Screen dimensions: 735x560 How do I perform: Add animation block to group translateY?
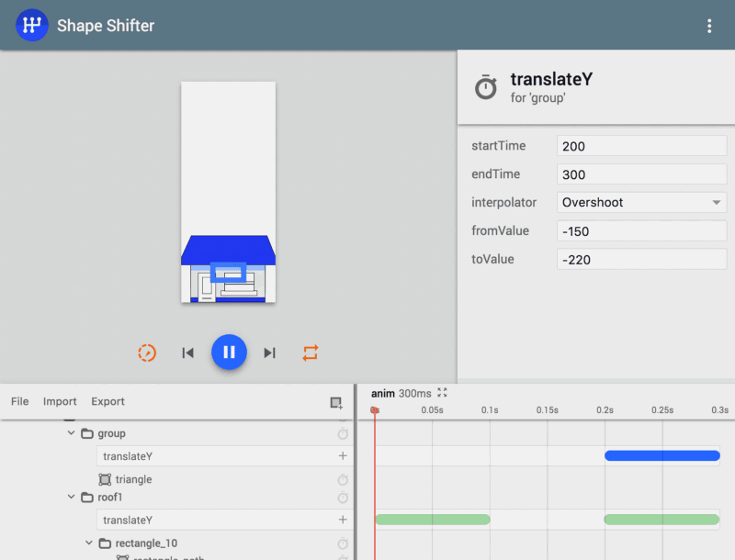343,456
